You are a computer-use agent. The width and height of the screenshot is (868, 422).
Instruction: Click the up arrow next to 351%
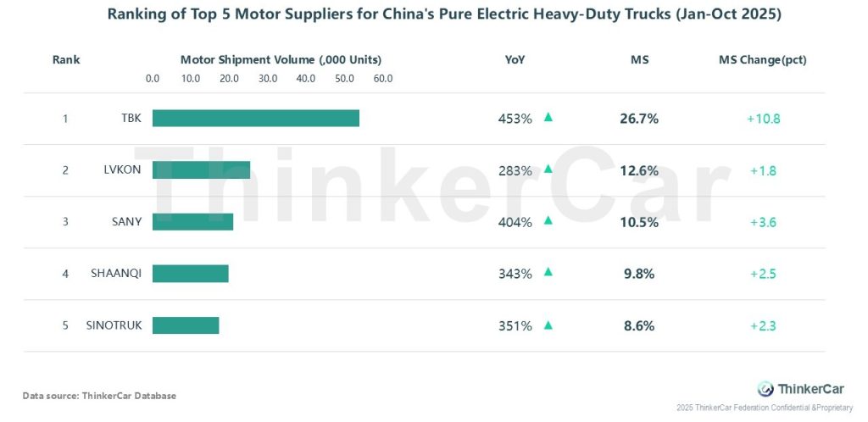548,325
